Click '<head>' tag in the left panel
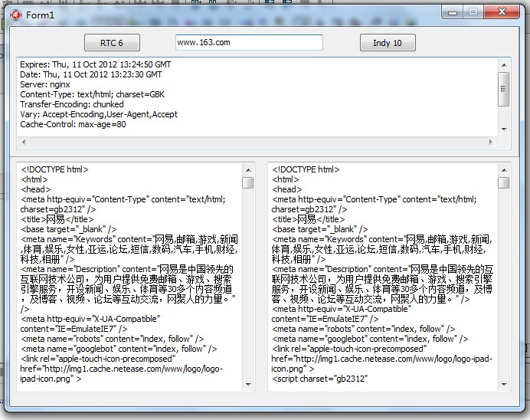 pos(35,189)
